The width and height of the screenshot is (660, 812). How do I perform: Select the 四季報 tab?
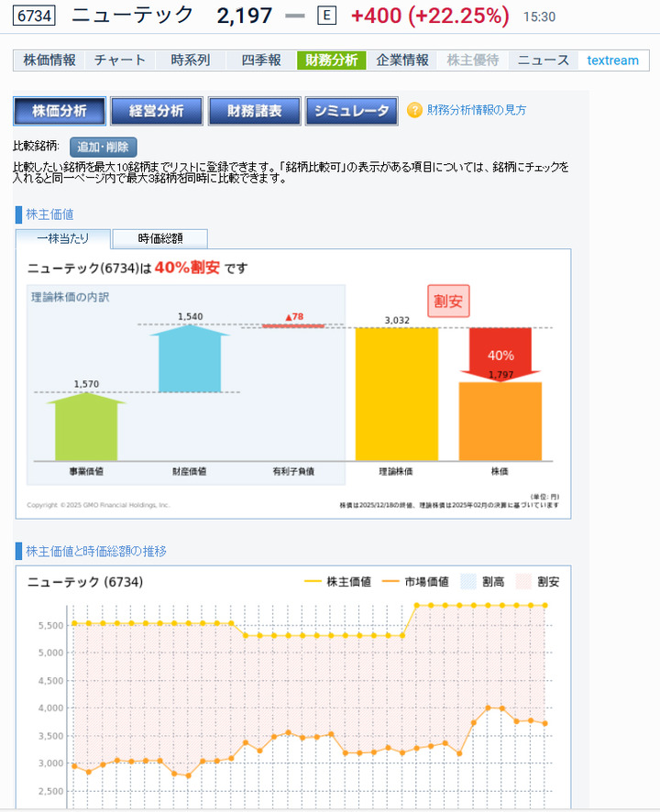point(261,60)
